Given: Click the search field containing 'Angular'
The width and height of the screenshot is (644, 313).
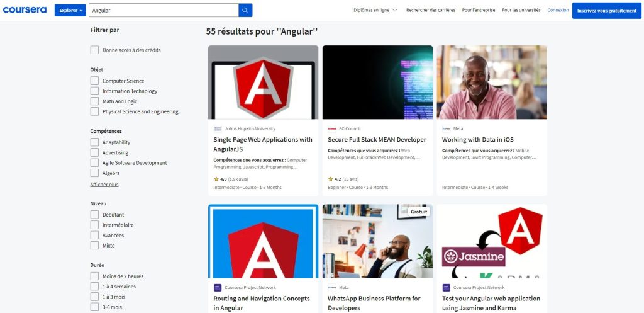Looking at the screenshot, I should click(164, 10).
